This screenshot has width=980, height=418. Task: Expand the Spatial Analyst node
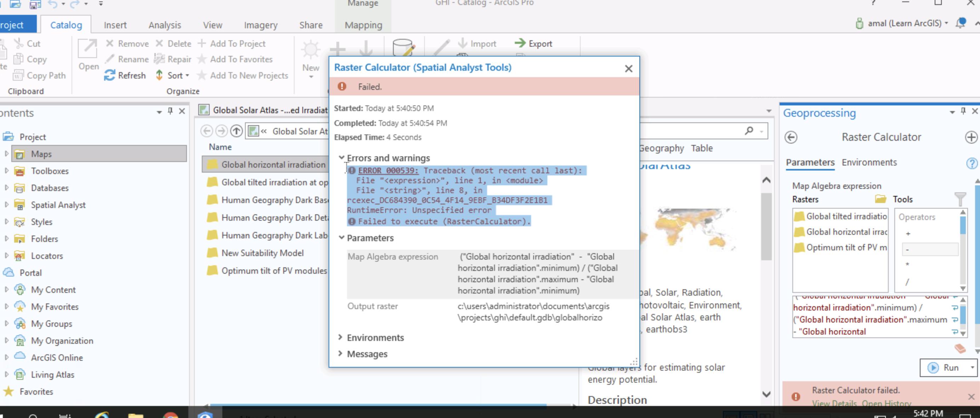pyautogui.click(x=6, y=205)
